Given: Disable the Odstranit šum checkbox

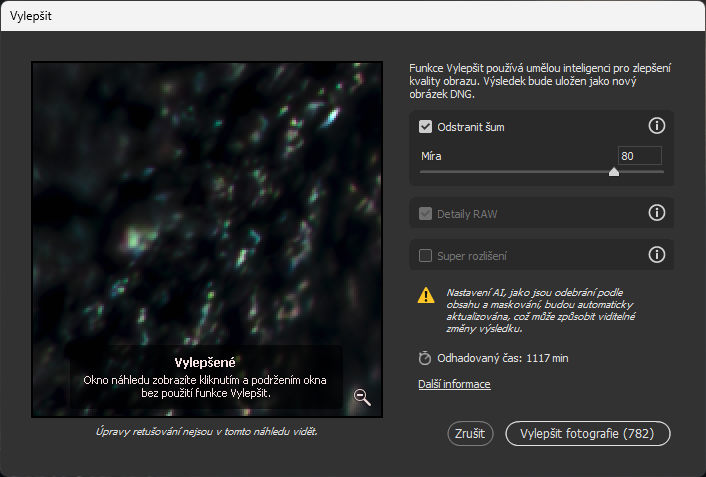Looking at the screenshot, I should click(x=426, y=127).
